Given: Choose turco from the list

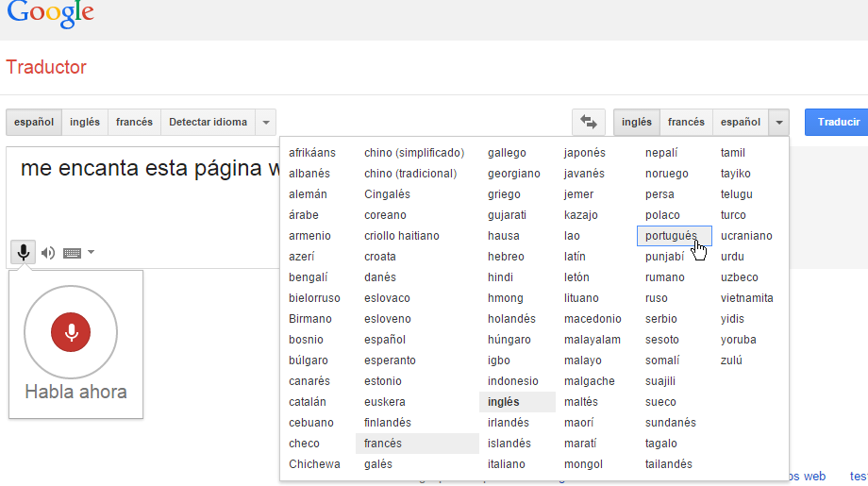Looking at the screenshot, I should [x=733, y=215].
